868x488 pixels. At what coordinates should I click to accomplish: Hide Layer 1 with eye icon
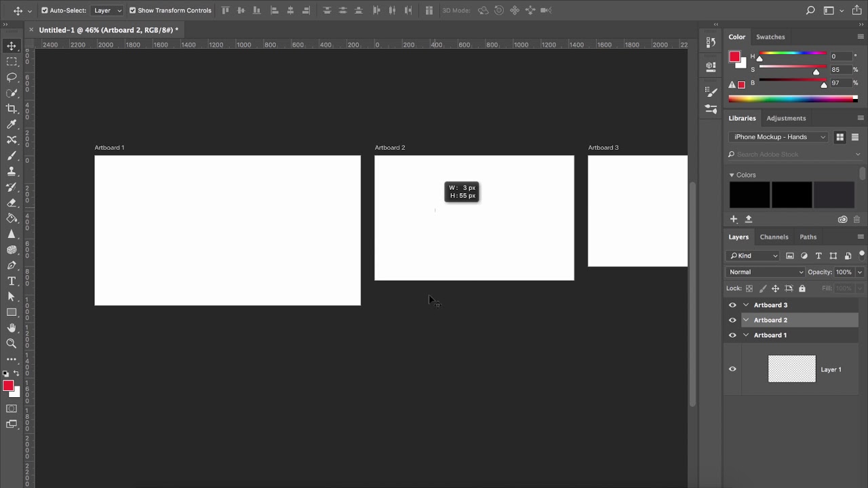732,369
